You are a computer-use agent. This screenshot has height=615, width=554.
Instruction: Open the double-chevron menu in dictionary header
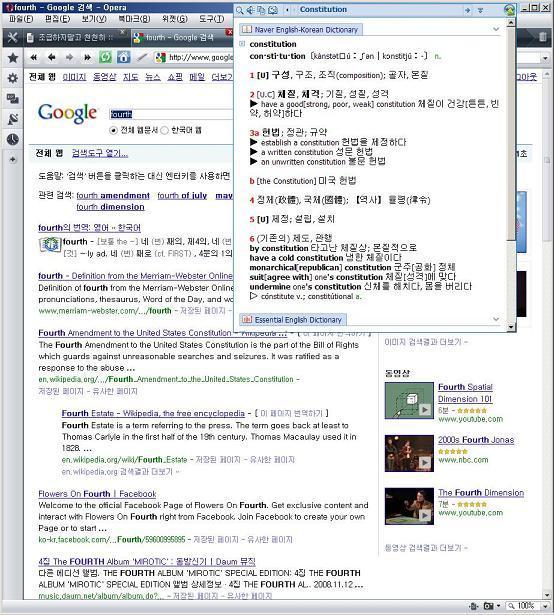click(481, 10)
